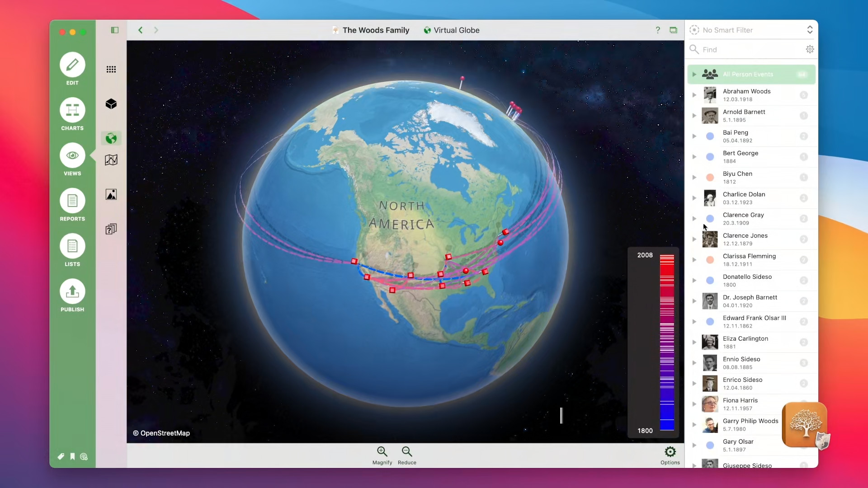The width and height of the screenshot is (868, 488).
Task: Open the No Smart Filter dropdown
Action: pyautogui.click(x=750, y=30)
